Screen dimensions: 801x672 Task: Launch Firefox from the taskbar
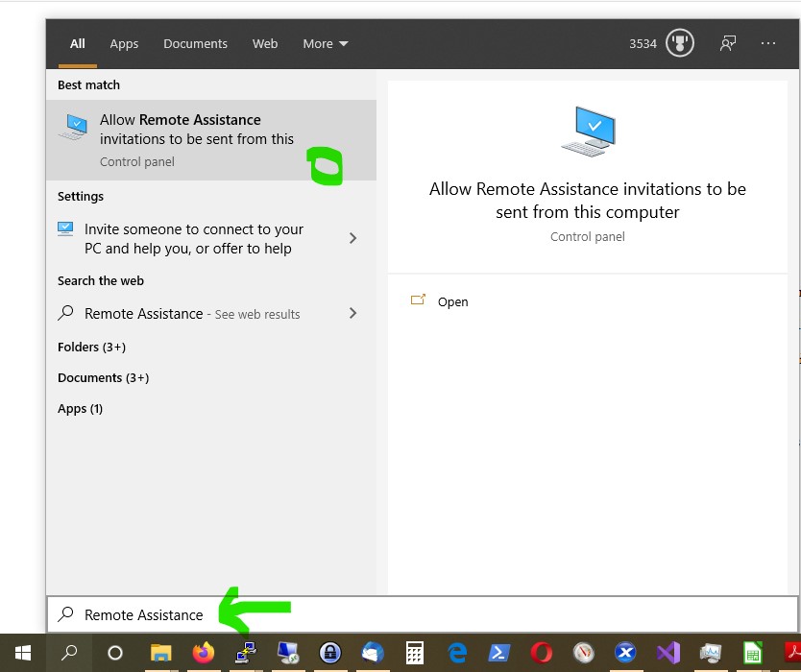point(204,652)
